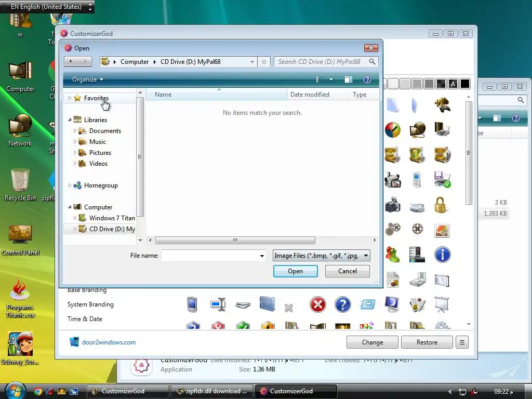Click the file list horizontal scrollbar
532x399 pixels.
point(235,240)
